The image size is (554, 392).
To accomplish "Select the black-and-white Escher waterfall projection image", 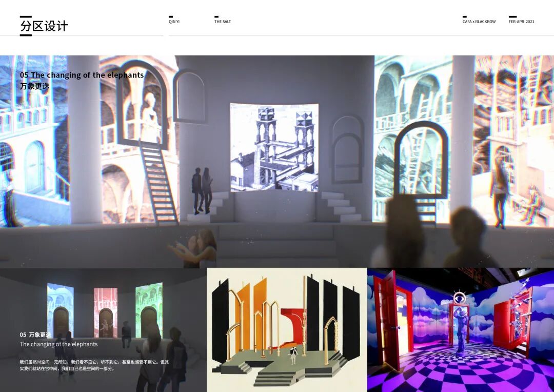I will pyautogui.click(x=274, y=147).
